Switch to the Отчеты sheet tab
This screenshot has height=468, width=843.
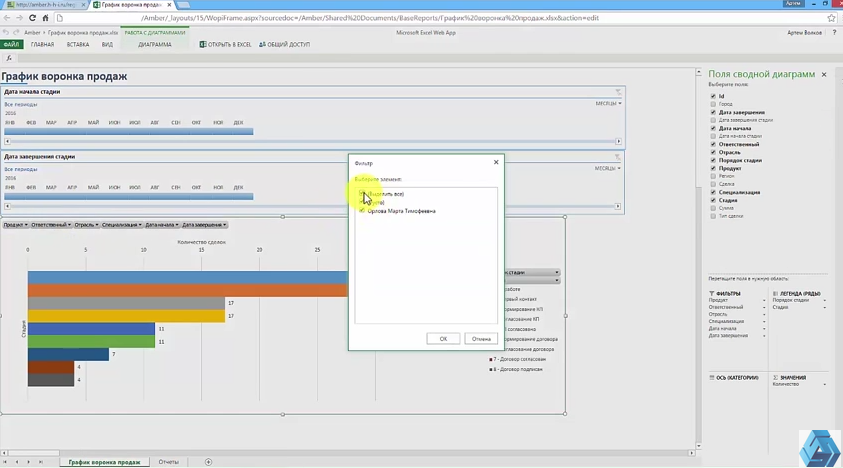coord(168,462)
